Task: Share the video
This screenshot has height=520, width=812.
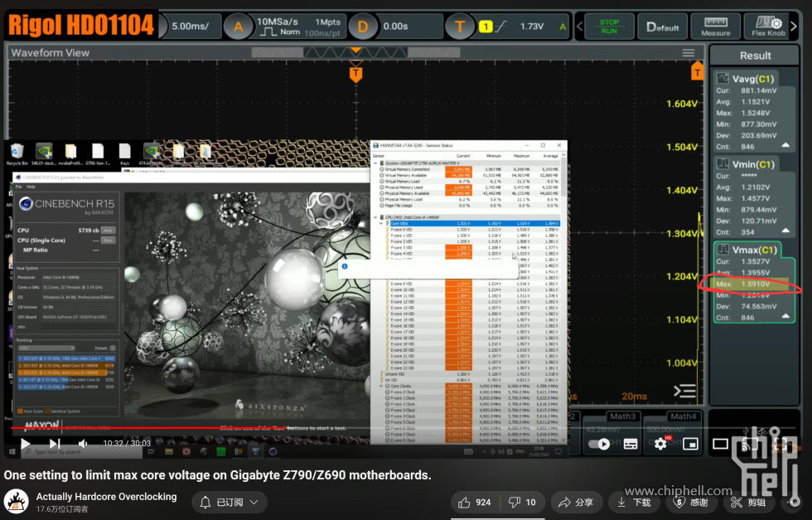Action: tap(575, 502)
